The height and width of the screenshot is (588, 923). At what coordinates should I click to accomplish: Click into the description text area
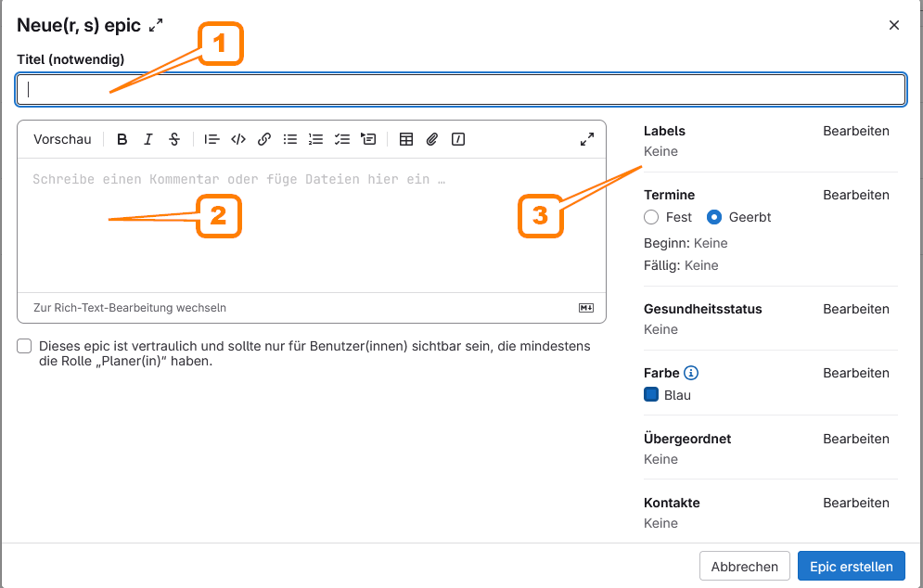(312, 224)
